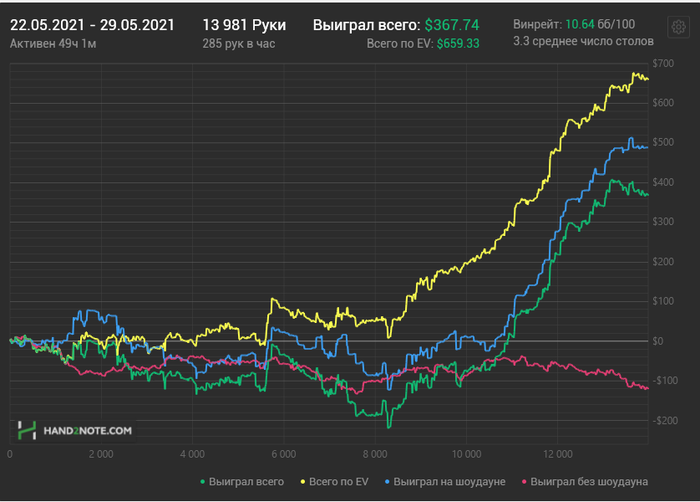
Task: Click the $0 y-axis label
Action: pos(658,341)
